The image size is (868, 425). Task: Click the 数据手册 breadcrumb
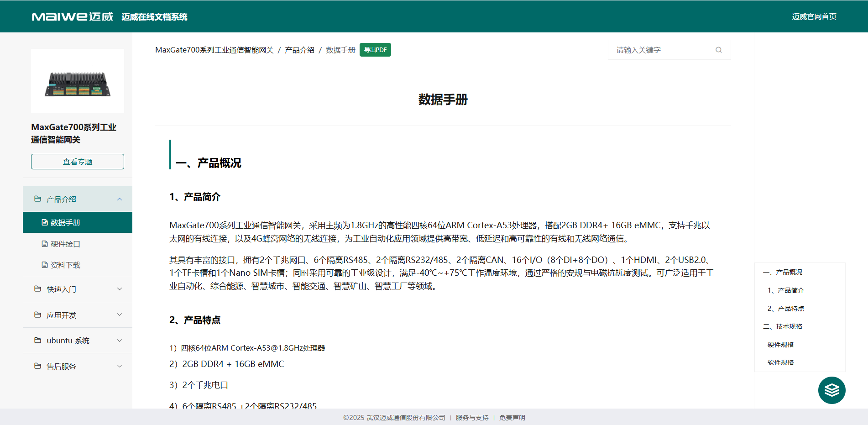pyautogui.click(x=340, y=50)
